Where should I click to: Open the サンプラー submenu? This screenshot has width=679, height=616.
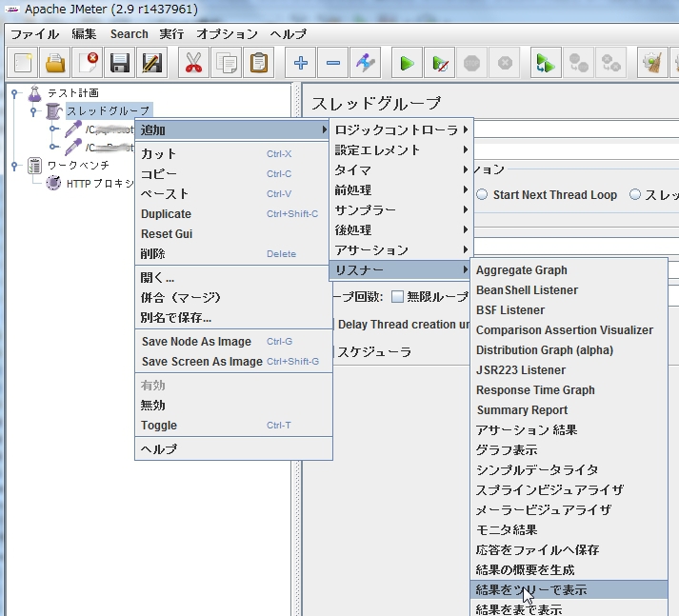pyautogui.click(x=401, y=209)
